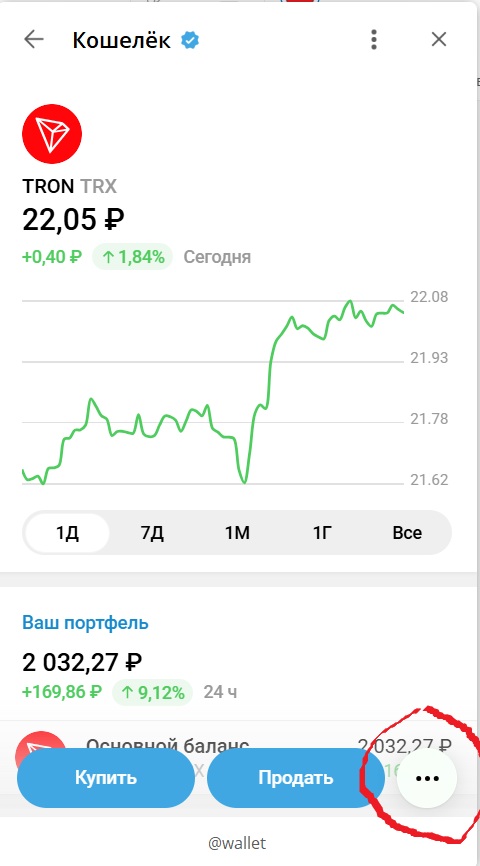Switch the chart to 7Д period
The image size is (480, 866).
point(152,533)
